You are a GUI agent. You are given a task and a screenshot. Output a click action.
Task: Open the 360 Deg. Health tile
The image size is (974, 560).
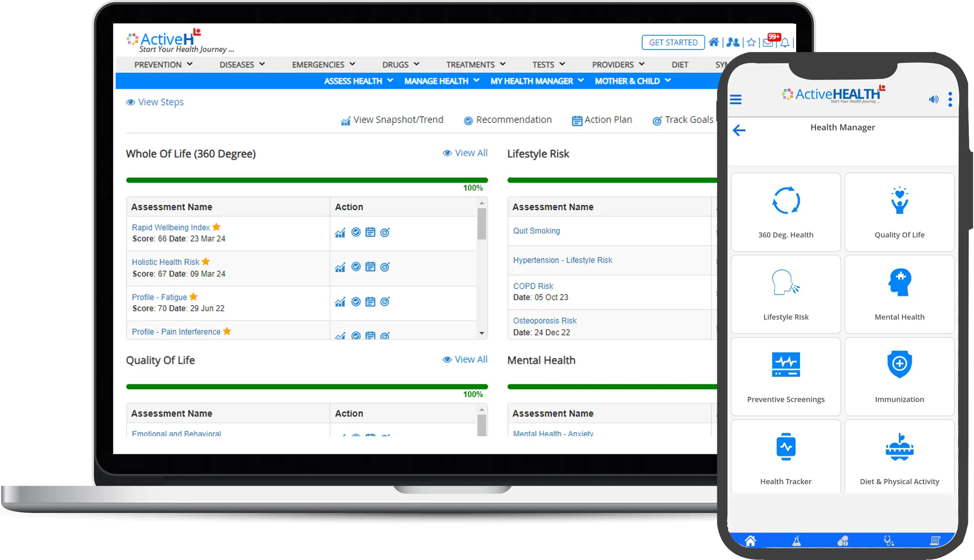pos(785,212)
